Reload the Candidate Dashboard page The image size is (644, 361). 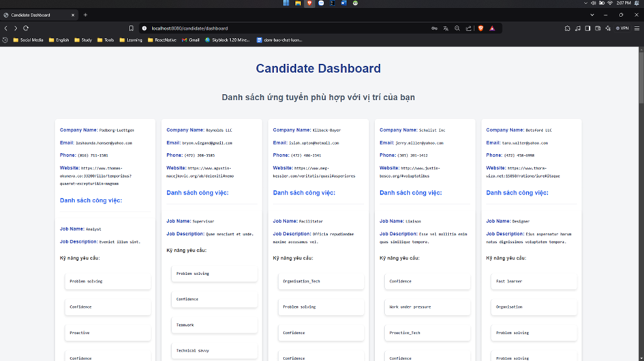coord(26,29)
